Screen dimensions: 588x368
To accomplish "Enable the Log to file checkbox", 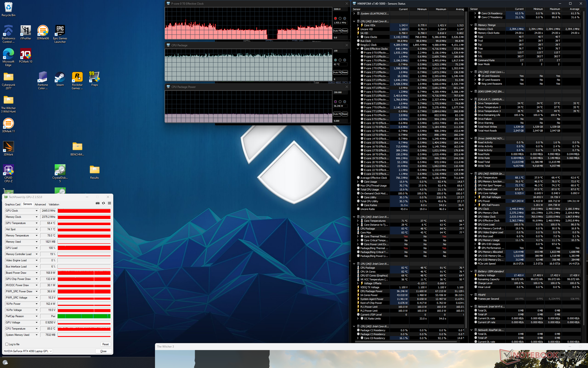I will (7, 344).
